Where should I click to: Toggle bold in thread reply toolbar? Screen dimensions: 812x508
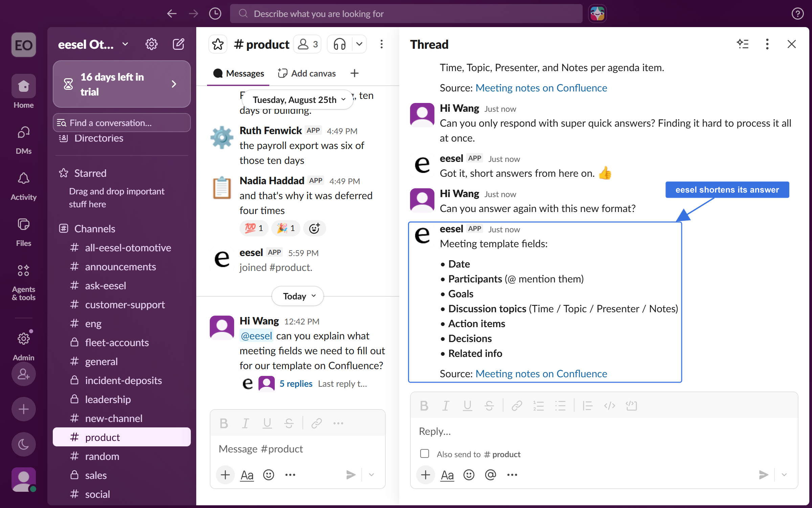pos(424,406)
